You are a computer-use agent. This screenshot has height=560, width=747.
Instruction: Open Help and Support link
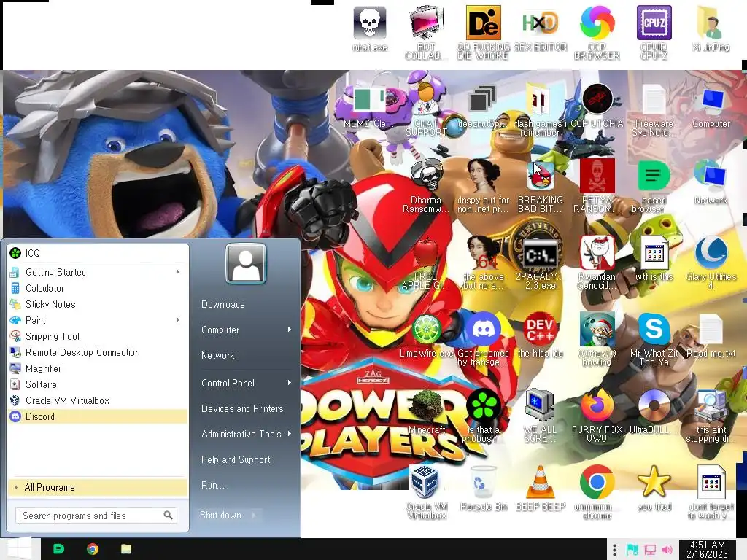(x=236, y=459)
